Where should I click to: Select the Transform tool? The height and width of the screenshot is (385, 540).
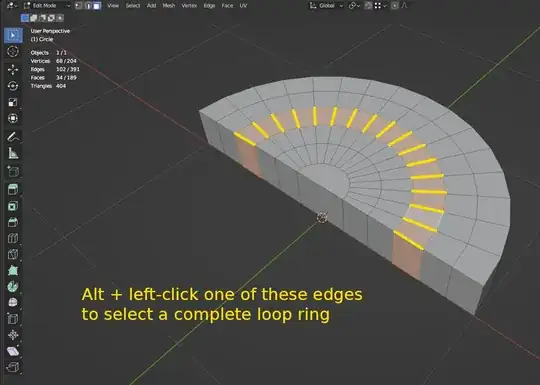[x=13, y=118]
